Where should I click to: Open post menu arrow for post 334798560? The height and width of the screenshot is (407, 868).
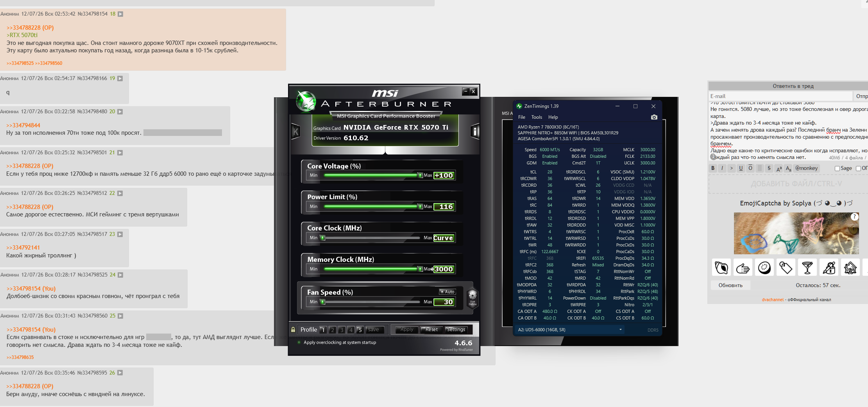[x=121, y=316]
